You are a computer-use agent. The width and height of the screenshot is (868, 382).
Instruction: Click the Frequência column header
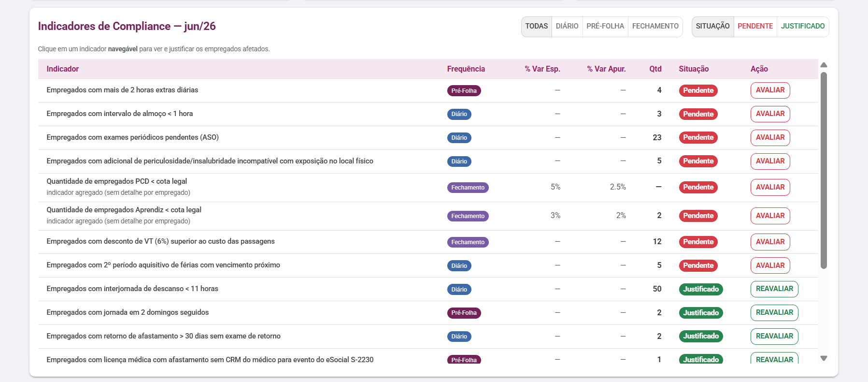466,69
